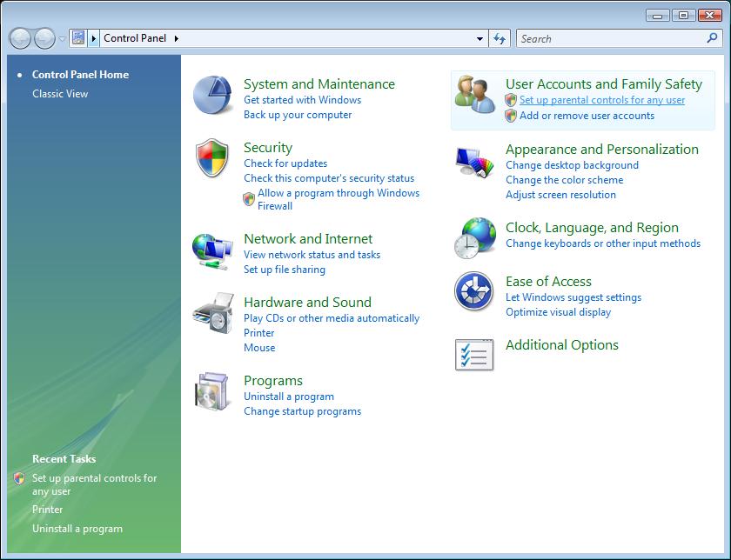Click Set up file sharing

tap(285, 270)
